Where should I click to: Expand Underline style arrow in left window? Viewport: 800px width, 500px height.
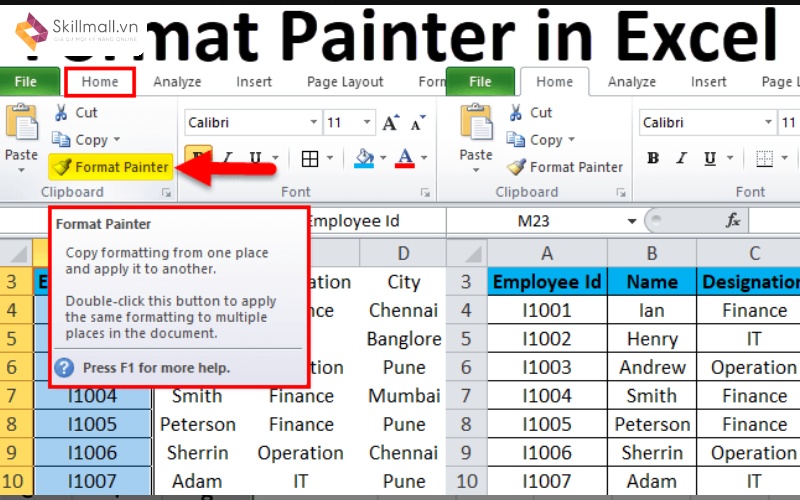click(276, 158)
